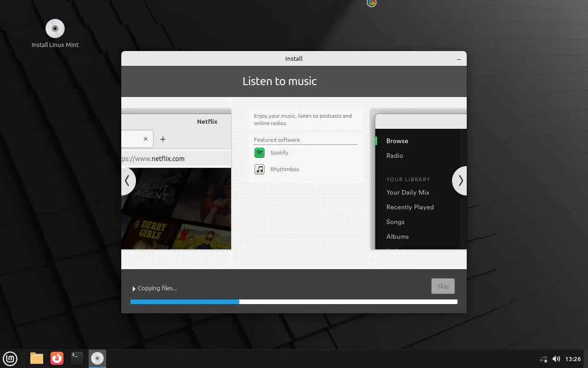The width and height of the screenshot is (588, 368).
Task: Click the Spotify label text
Action: pos(279,153)
